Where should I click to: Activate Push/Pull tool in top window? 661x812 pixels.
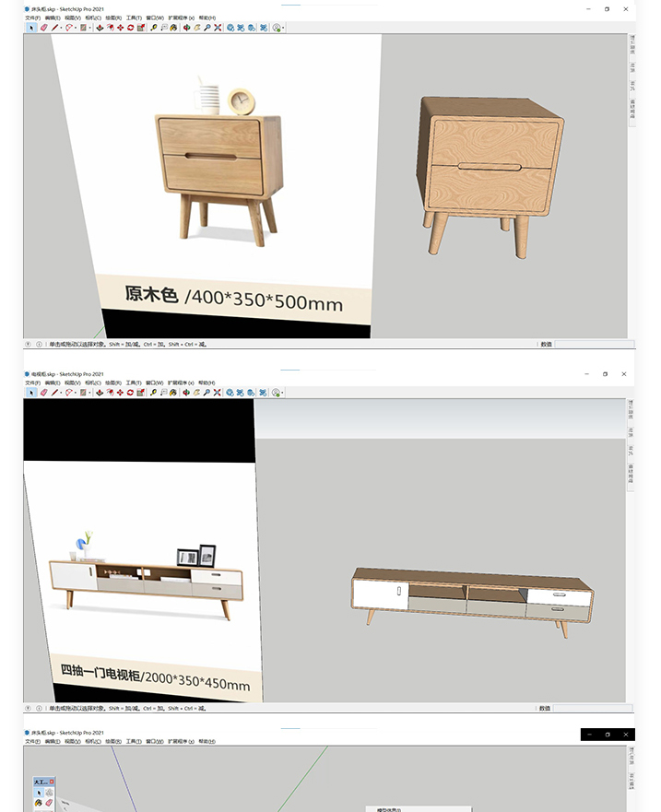(100, 28)
